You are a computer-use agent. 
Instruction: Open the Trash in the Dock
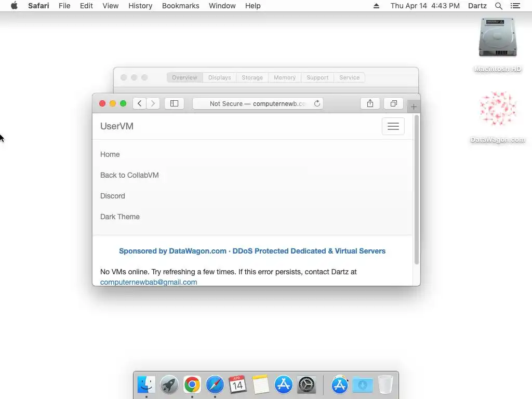pyautogui.click(x=385, y=385)
